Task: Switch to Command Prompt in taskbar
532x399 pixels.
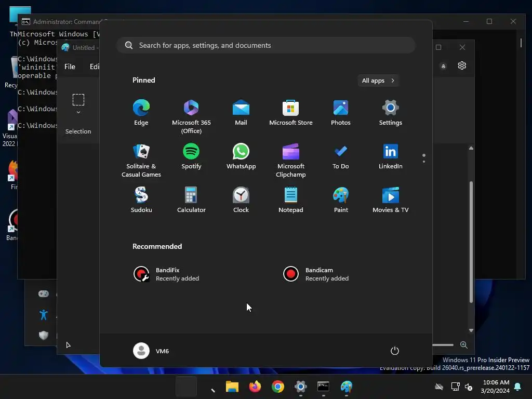Action: (323, 387)
